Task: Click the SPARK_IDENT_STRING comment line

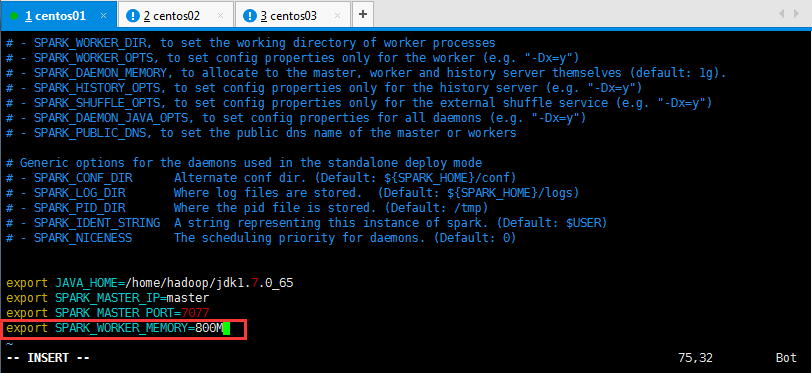Action: pos(306,223)
